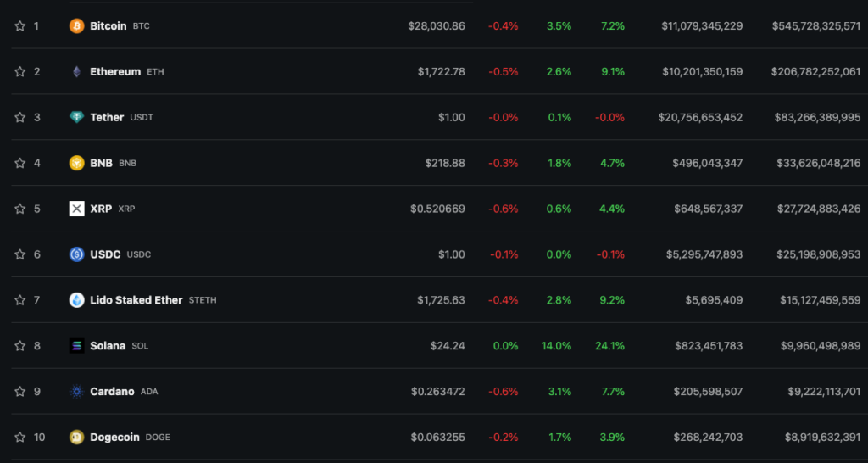The height and width of the screenshot is (463, 868).
Task: Click the USDC logo icon
Action: point(76,254)
